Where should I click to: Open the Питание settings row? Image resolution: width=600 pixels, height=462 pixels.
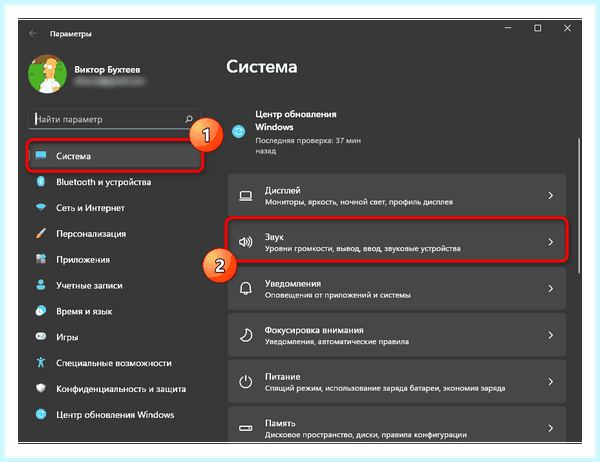[x=397, y=382]
